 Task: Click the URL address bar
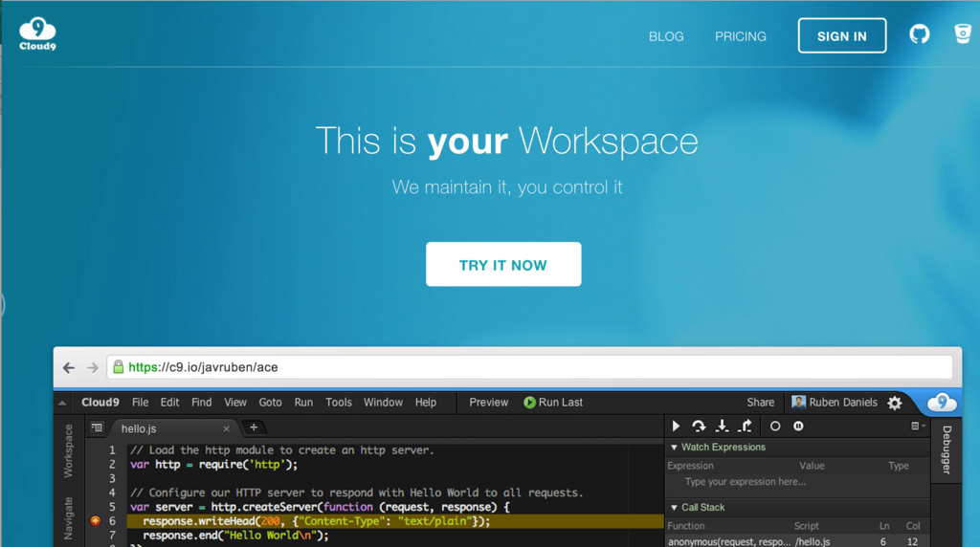point(529,367)
